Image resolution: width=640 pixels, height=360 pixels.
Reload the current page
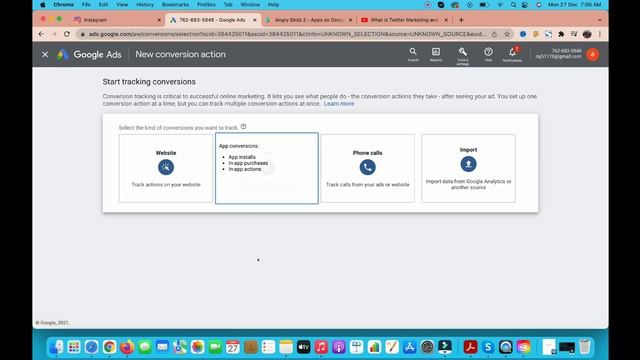(x=67, y=34)
